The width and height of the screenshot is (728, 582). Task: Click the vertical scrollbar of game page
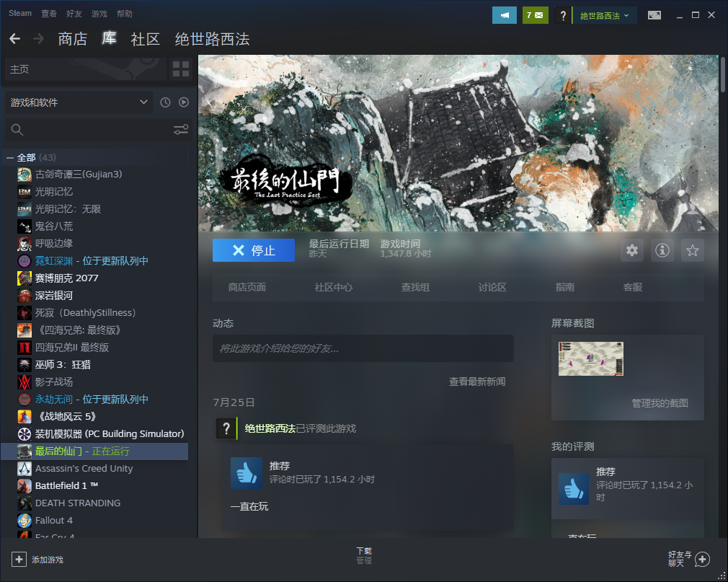click(722, 74)
